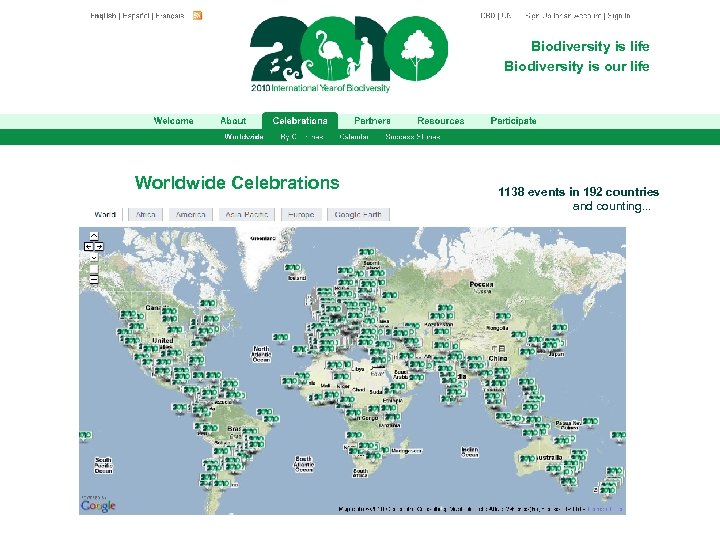Image resolution: width=720 pixels, height=540 pixels.
Task: Open the Calendar submenu item
Action: click(354, 137)
